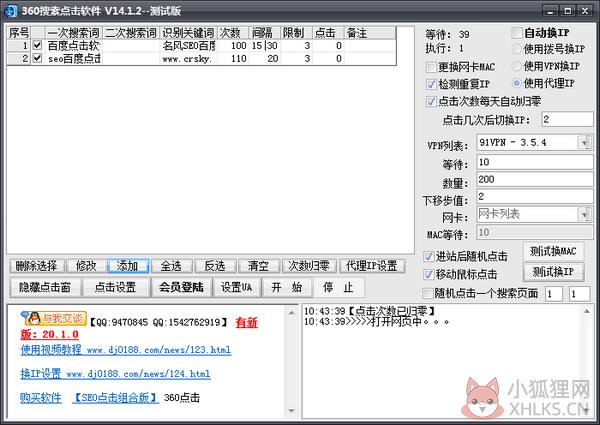Click the 隐藏点击窗 button

pos(45,287)
